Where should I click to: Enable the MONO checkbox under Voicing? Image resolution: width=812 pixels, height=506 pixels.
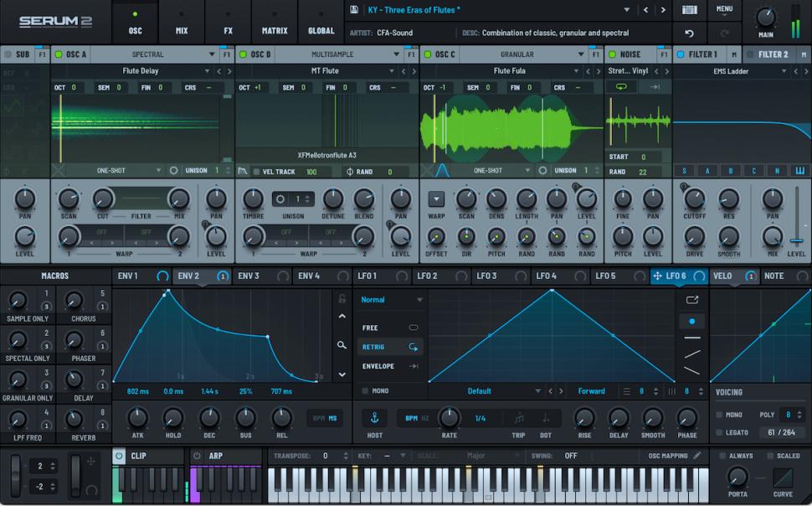tap(719, 415)
